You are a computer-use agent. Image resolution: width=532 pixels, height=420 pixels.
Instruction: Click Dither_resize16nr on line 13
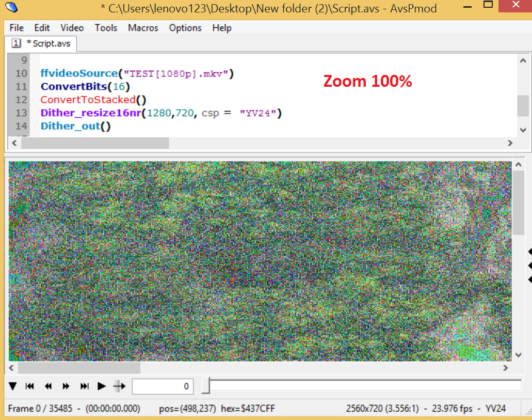click(x=91, y=113)
